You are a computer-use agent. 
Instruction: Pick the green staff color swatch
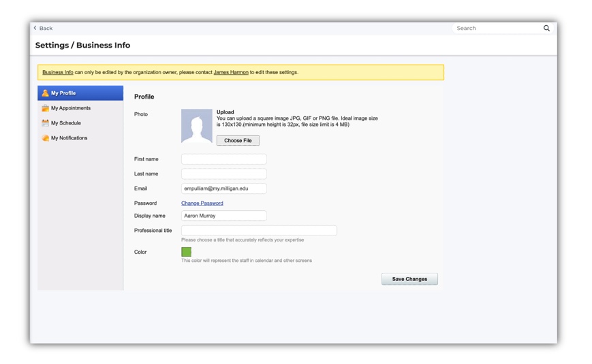pyautogui.click(x=186, y=252)
